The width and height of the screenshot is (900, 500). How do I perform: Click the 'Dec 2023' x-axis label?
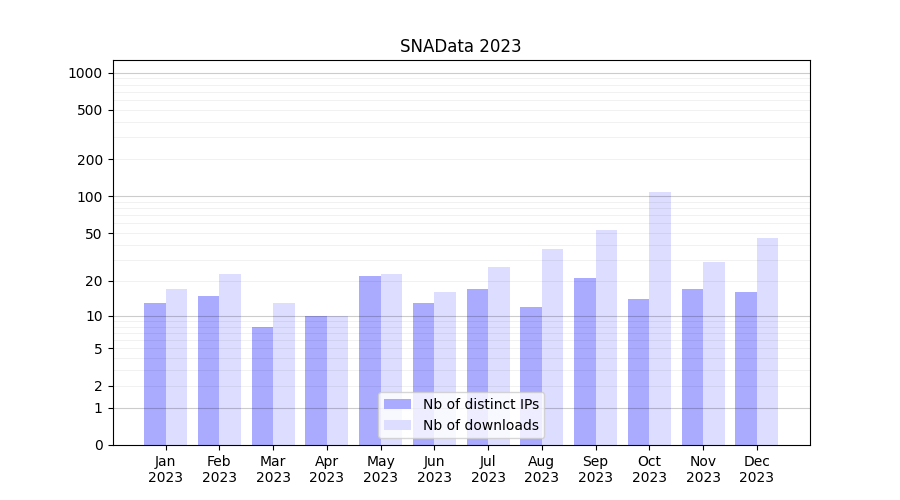click(x=757, y=469)
